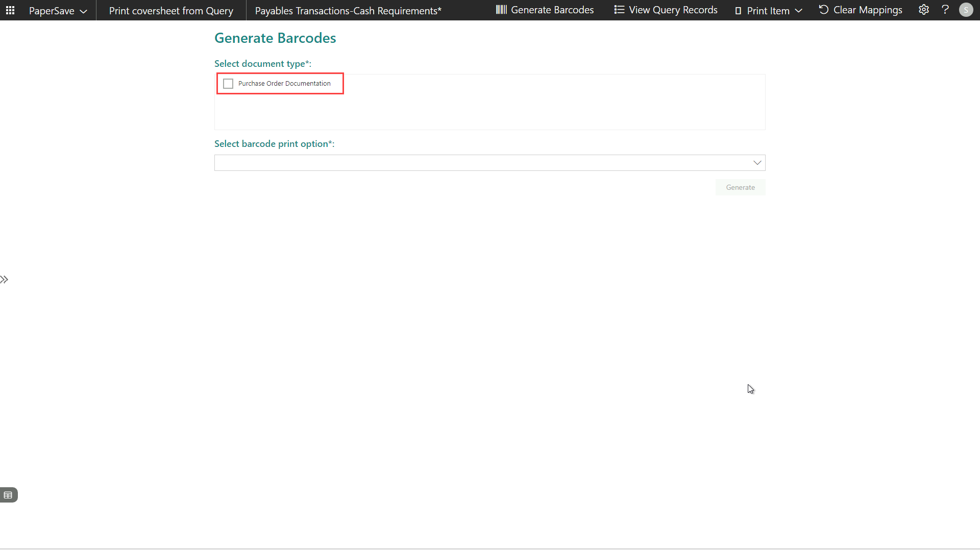Select Payables Transactions-Cash Requirements* title
980x551 pixels.
click(x=348, y=11)
